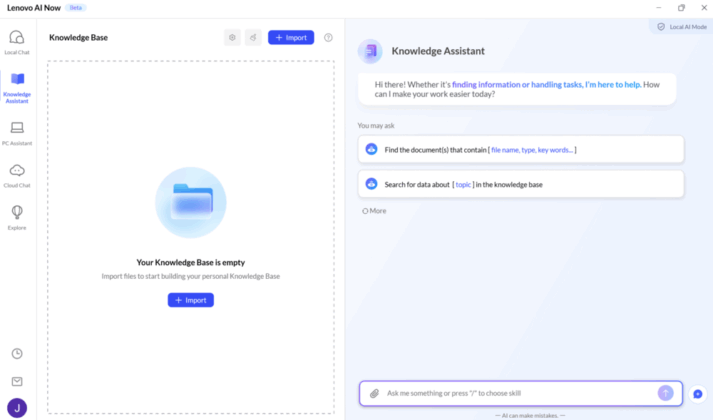
Task: Click the Beta badge next to the title
Action: pyautogui.click(x=75, y=8)
